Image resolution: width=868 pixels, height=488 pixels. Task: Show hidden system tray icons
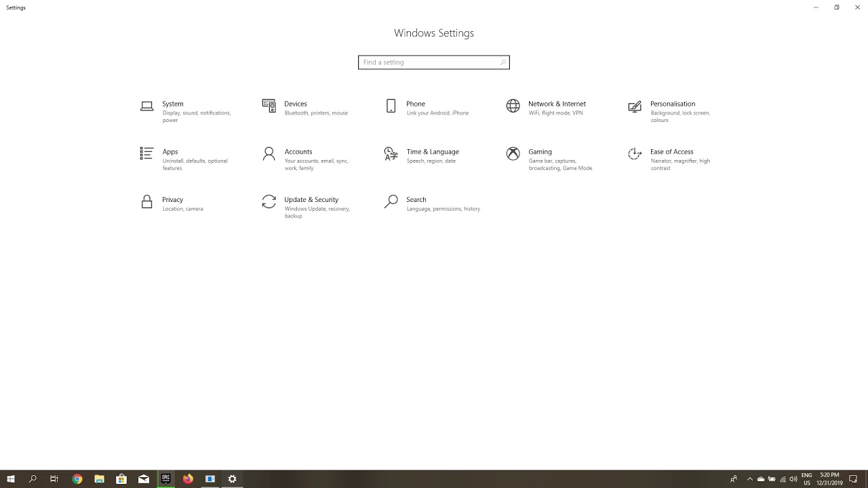pos(750,479)
